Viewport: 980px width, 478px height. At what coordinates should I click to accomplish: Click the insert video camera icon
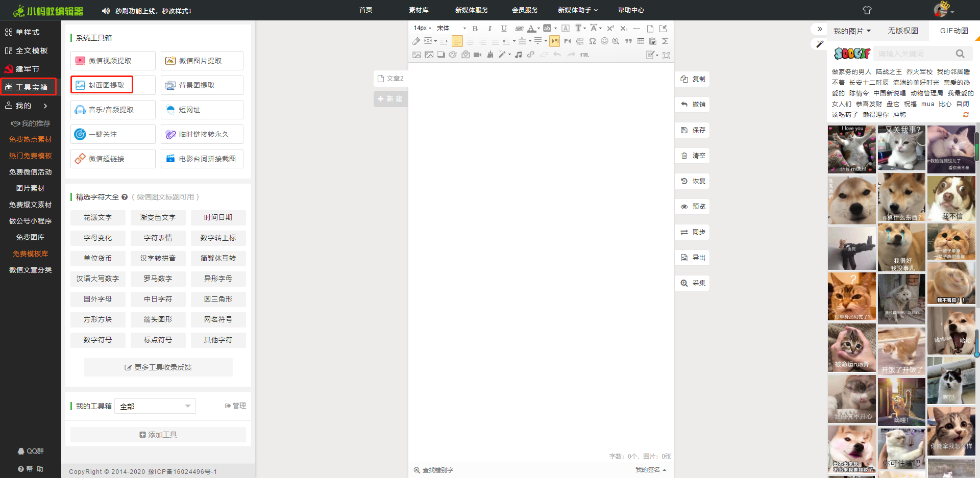point(477,55)
